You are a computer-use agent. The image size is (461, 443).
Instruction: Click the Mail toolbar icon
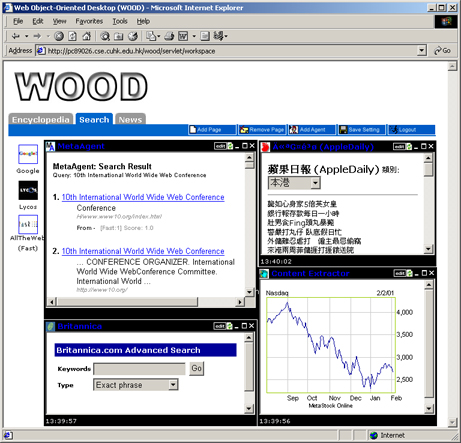[x=151, y=36]
